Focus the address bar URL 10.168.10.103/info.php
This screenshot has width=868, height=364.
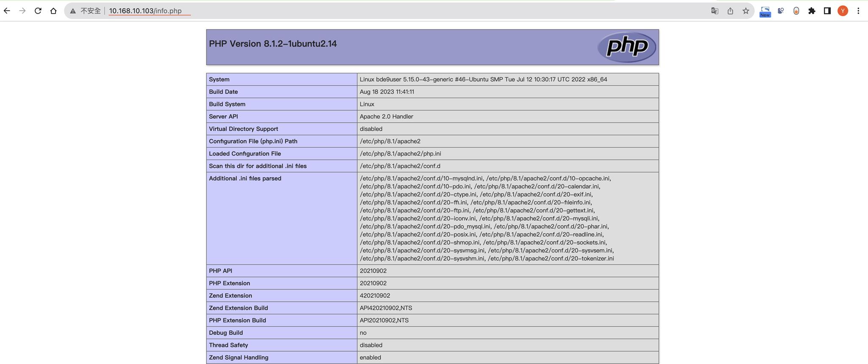pyautogui.click(x=145, y=11)
